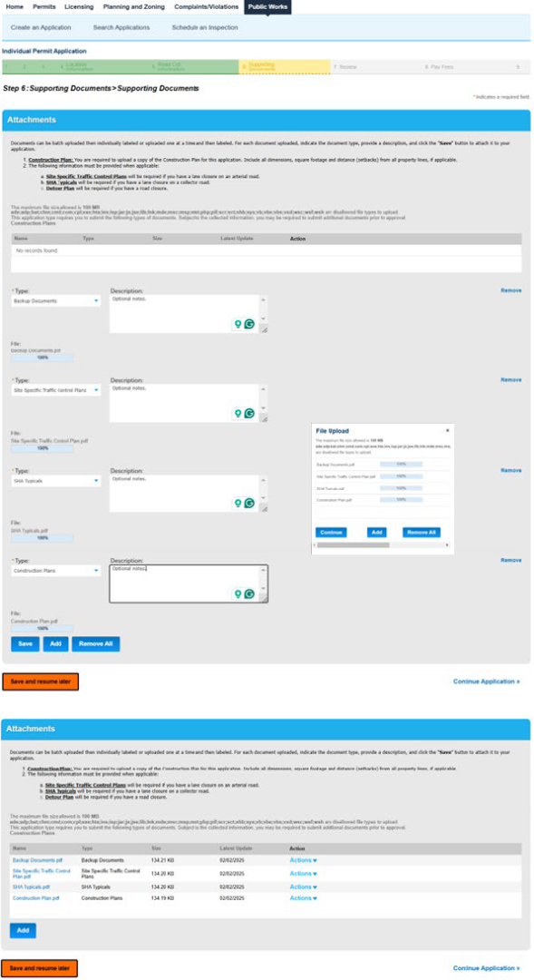Screen dimensions: 534x980
Task: Open the Backup Documents type dropdown
Action: point(56,301)
